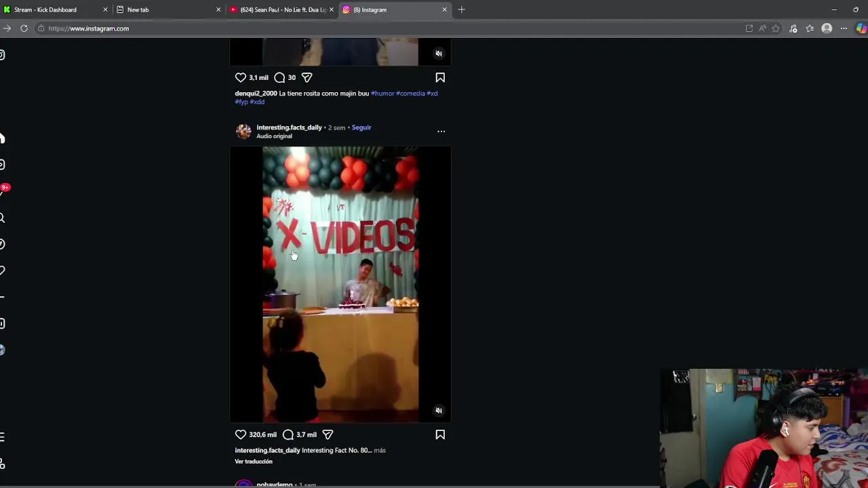Open interesting.facts_daily name in the caption

[x=267, y=450]
